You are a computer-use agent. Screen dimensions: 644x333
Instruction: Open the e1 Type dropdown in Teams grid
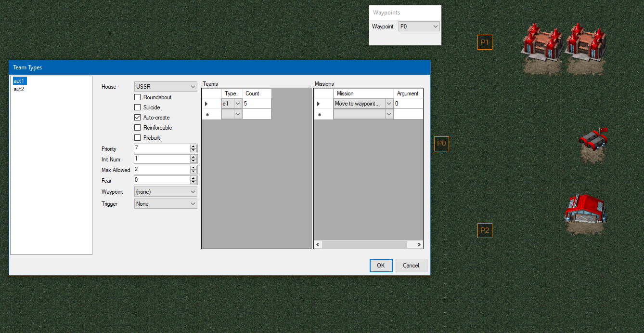pos(237,104)
